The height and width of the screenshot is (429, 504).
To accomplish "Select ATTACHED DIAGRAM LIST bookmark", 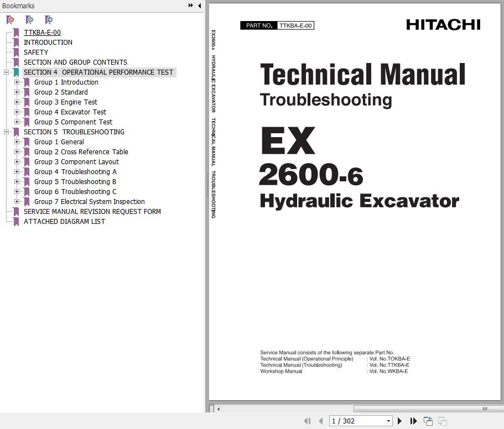I will [64, 222].
